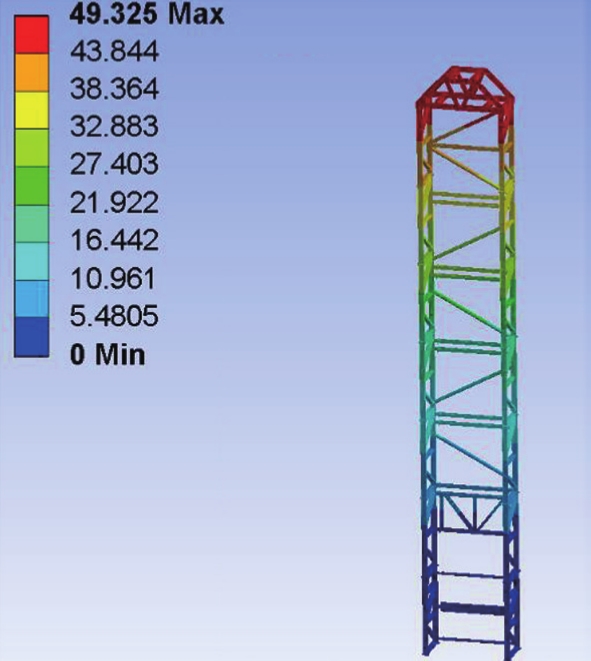Screen dimensions: 591x661
Task: Click the triangular truss frame near tower bottom
Action: (x=471, y=512)
